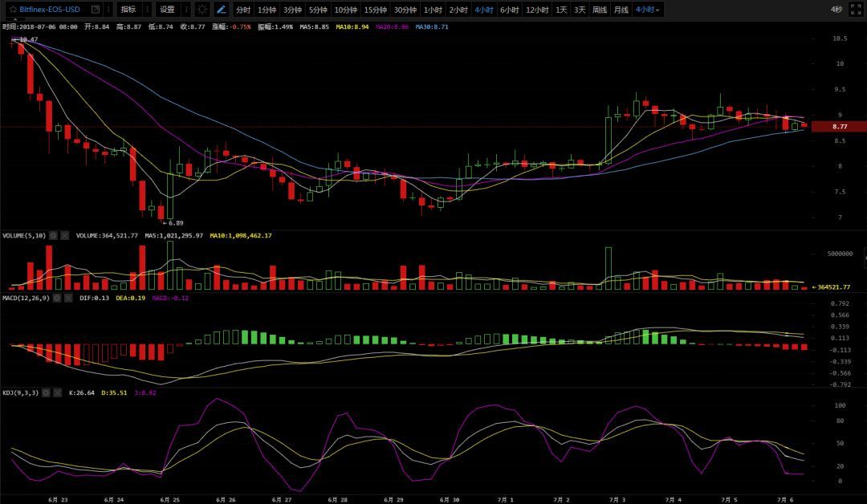
Task: Click the Bitfinex-EOS-USD pair name
Action: pos(50,10)
